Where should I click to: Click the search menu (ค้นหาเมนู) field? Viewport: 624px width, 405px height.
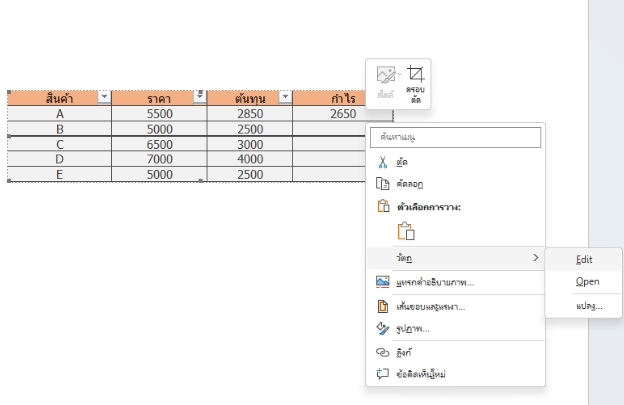pyautogui.click(x=456, y=136)
